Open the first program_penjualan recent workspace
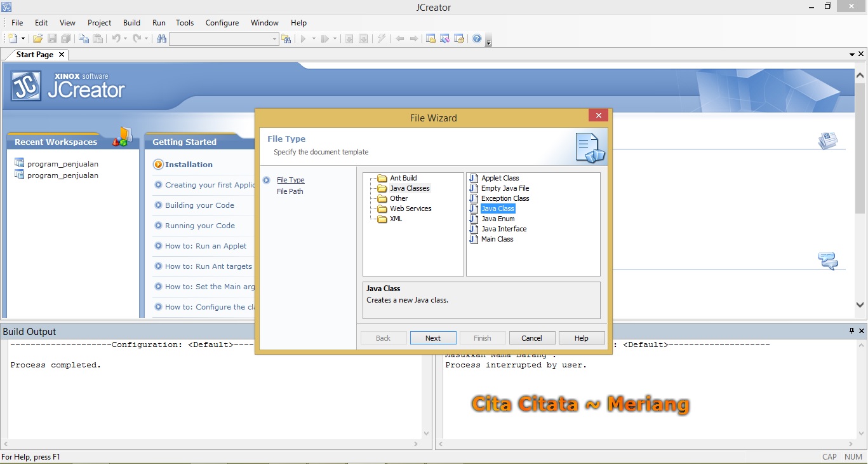The image size is (868, 464). [62, 163]
